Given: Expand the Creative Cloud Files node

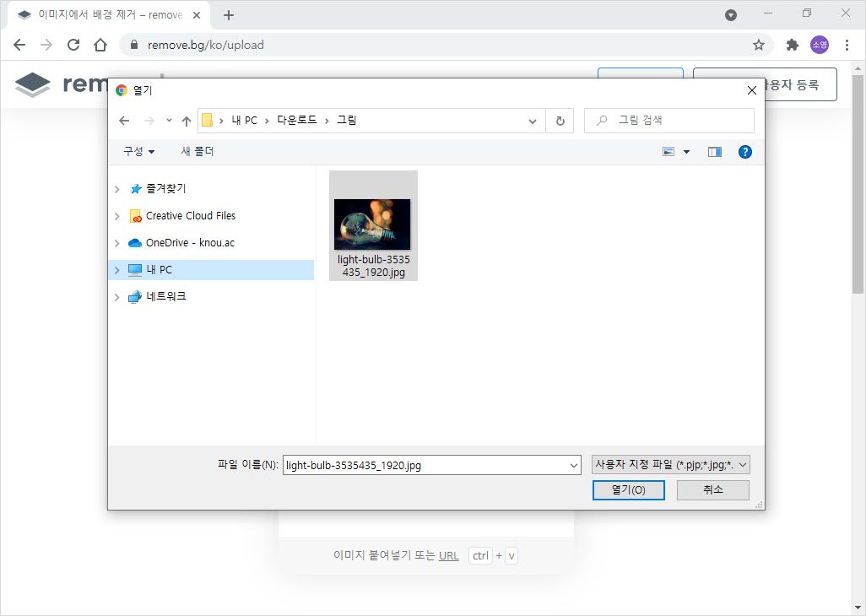Looking at the screenshot, I should [117, 216].
